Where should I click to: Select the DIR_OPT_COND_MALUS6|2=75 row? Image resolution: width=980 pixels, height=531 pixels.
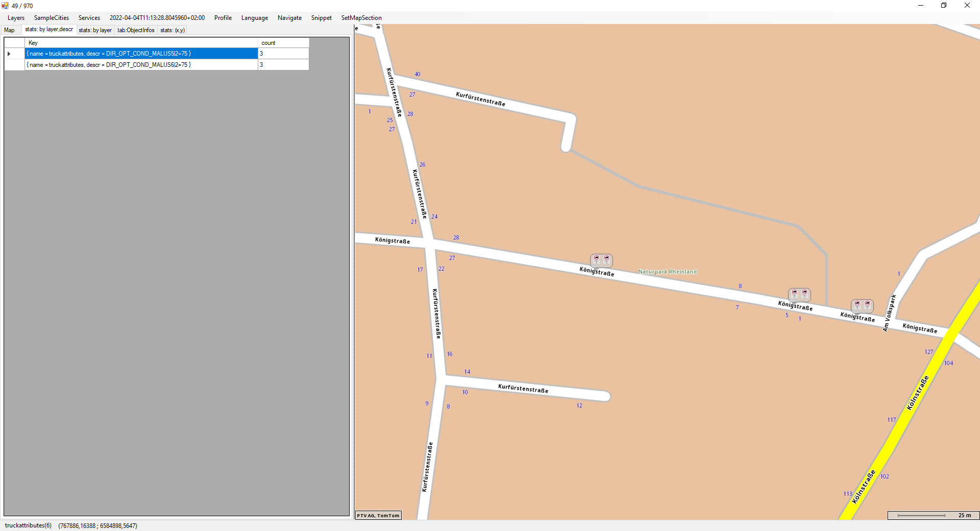(x=141, y=65)
